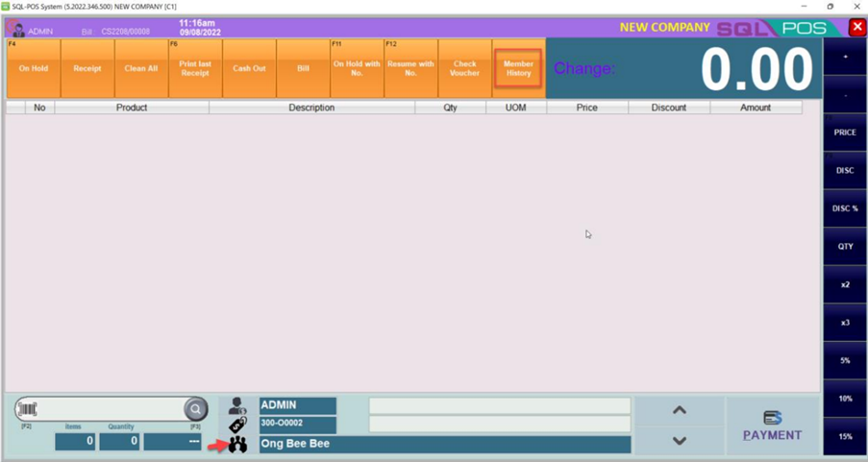Image resolution: width=868 pixels, height=462 pixels.
Task: Click the member icon beside Ong Bee Bee
Action: [x=237, y=444]
